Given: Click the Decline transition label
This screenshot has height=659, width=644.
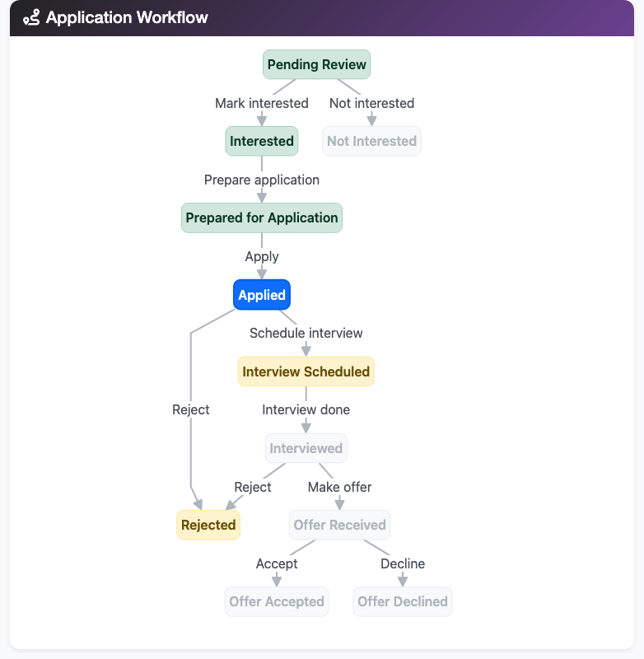Looking at the screenshot, I should coord(403,563).
